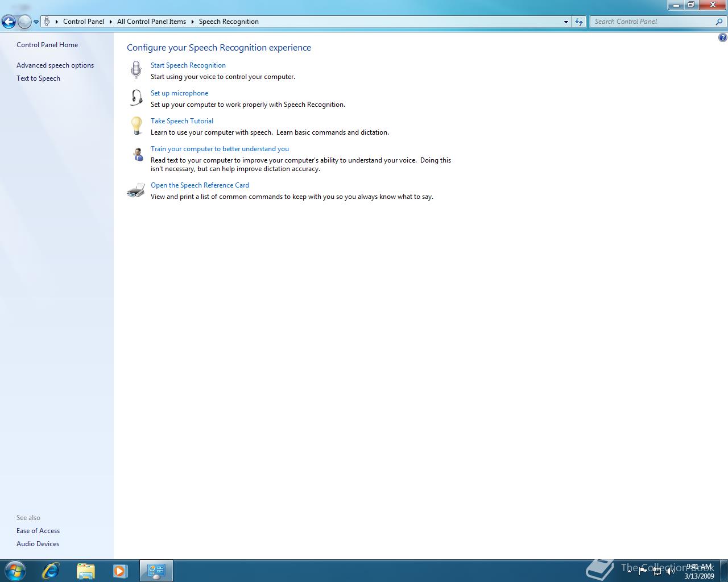Screen dimensions: 728x582
Task: Open Audio Devices under See also
Action: (38, 544)
